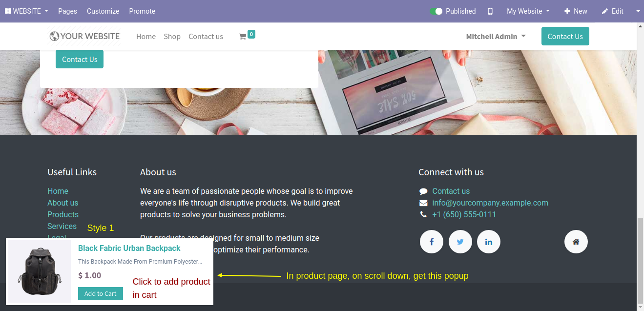Open the Shop navigation link
The height and width of the screenshot is (311, 644).
172,37
